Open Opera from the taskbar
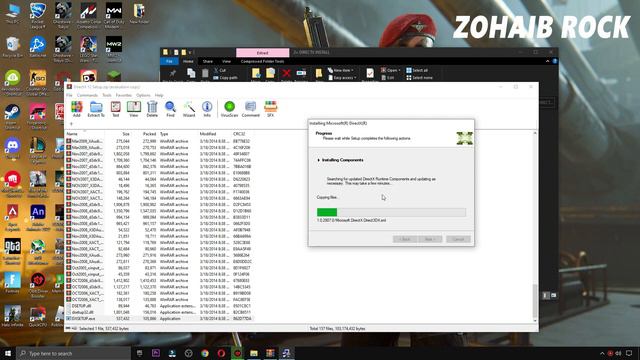Image resolution: width=640 pixels, height=360 pixels. (221, 353)
